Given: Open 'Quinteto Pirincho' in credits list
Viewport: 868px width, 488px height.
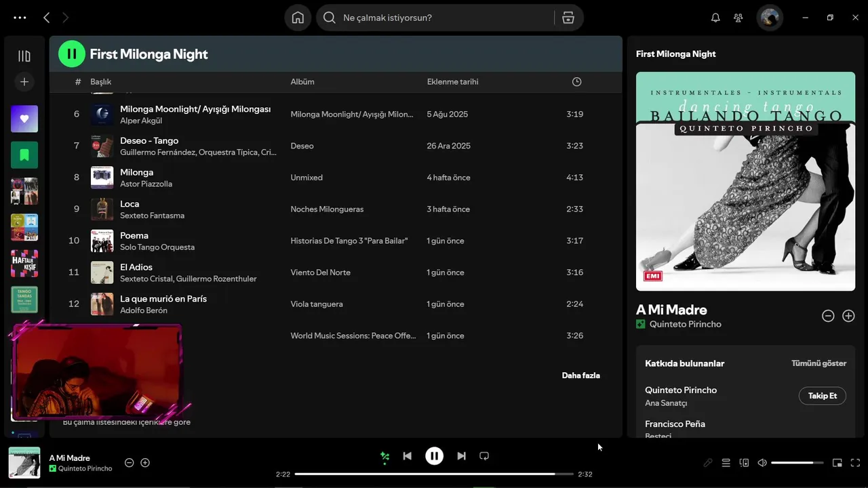Looking at the screenshot, I should tap(681, 390).
